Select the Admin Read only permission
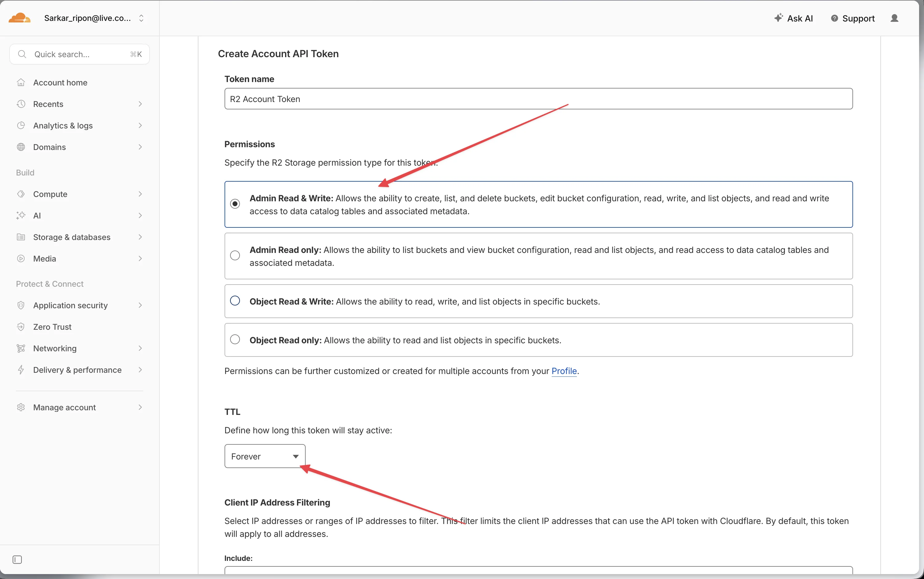Image resolution: width=924 pixels, height=579 pixels. [235, 255]
